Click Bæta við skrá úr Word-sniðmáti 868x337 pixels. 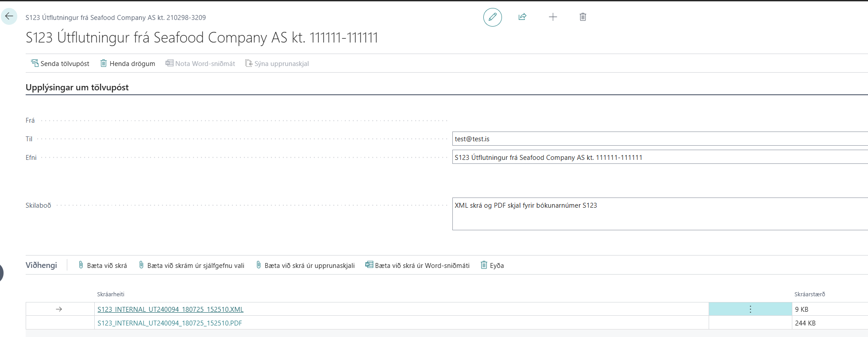(417, 266)
